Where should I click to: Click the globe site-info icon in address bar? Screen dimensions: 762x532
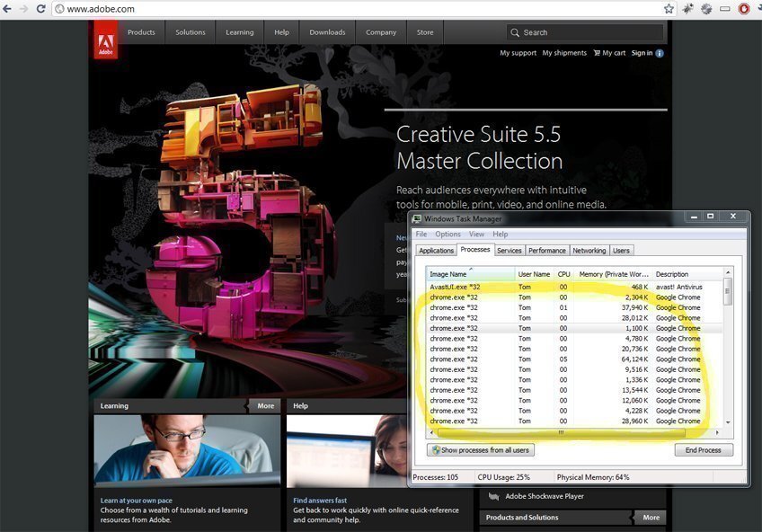click(59, 9)
